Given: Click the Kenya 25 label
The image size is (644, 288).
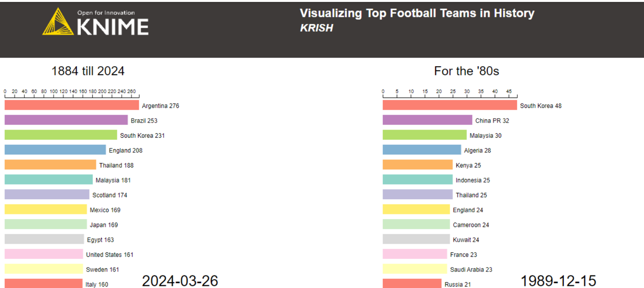Looking at the screenshot, I should click(x=468, y=165).
